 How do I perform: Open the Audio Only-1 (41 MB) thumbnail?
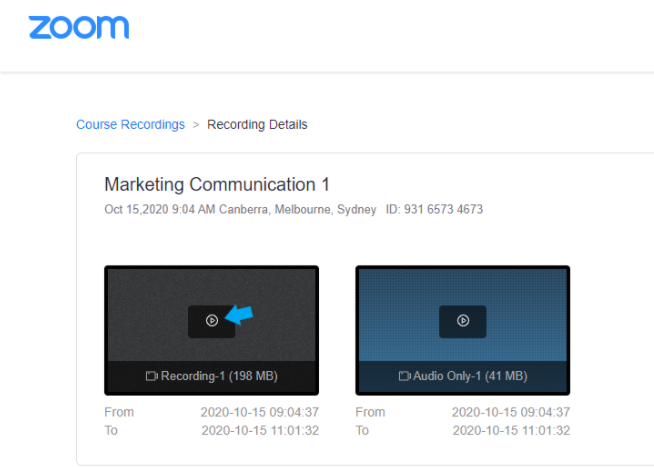[x=463, y=330]
